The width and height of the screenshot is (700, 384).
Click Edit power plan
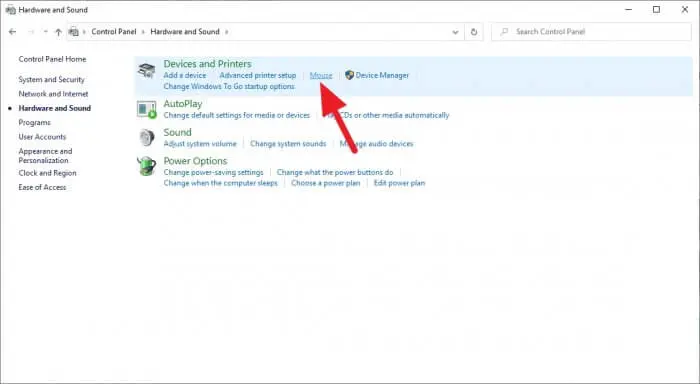point(400,183)
